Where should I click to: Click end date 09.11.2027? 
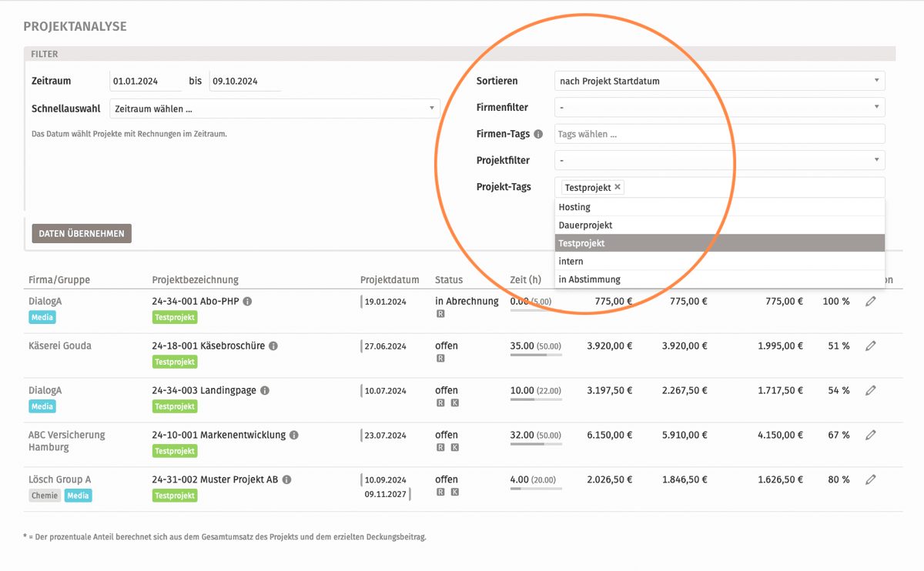[386, 494]
